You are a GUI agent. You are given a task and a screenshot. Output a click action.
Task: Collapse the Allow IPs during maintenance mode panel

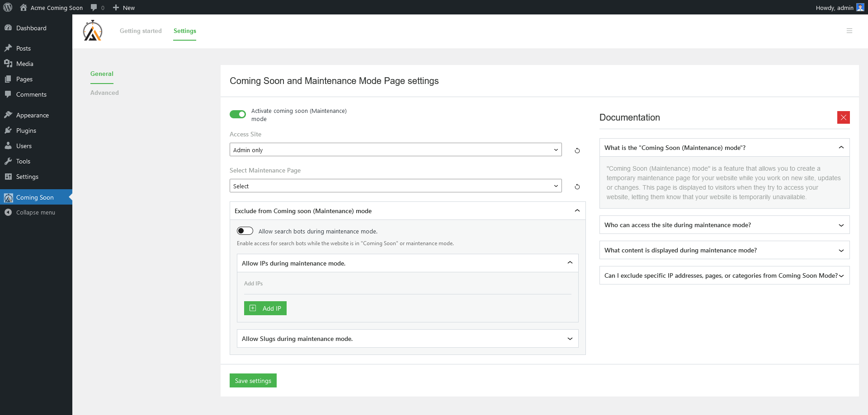[408, 263]
